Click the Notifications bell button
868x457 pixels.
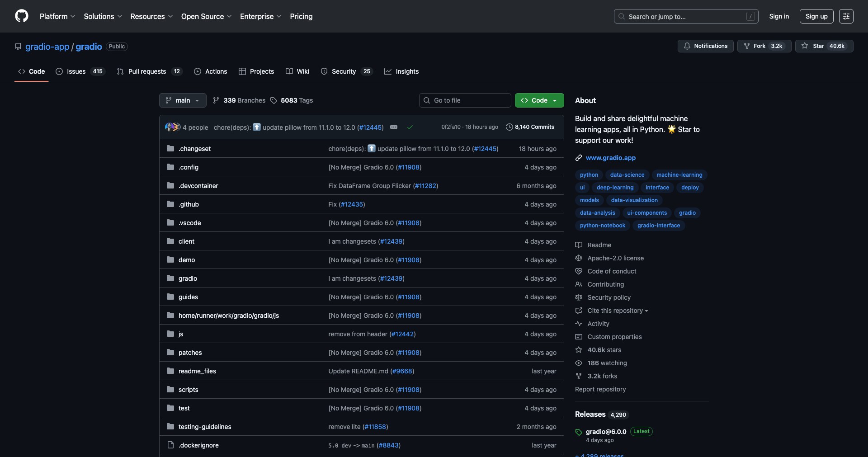(x=706, y=46)
